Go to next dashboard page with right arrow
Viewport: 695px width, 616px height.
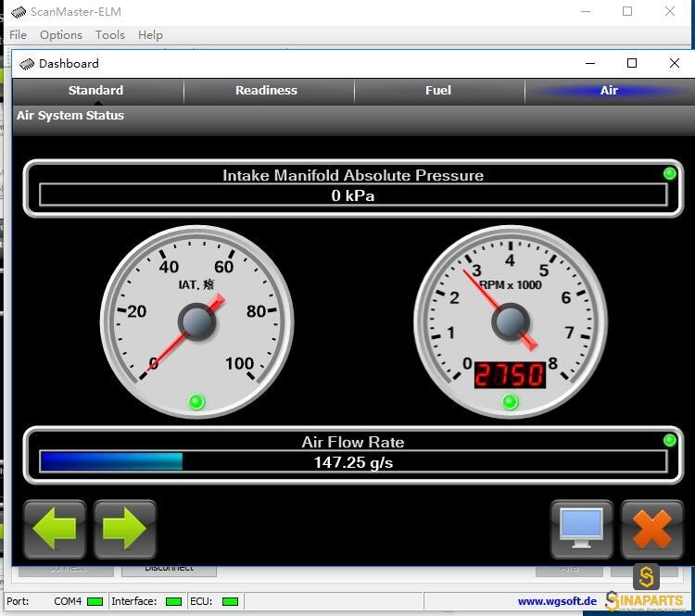(x=124, y=529)
